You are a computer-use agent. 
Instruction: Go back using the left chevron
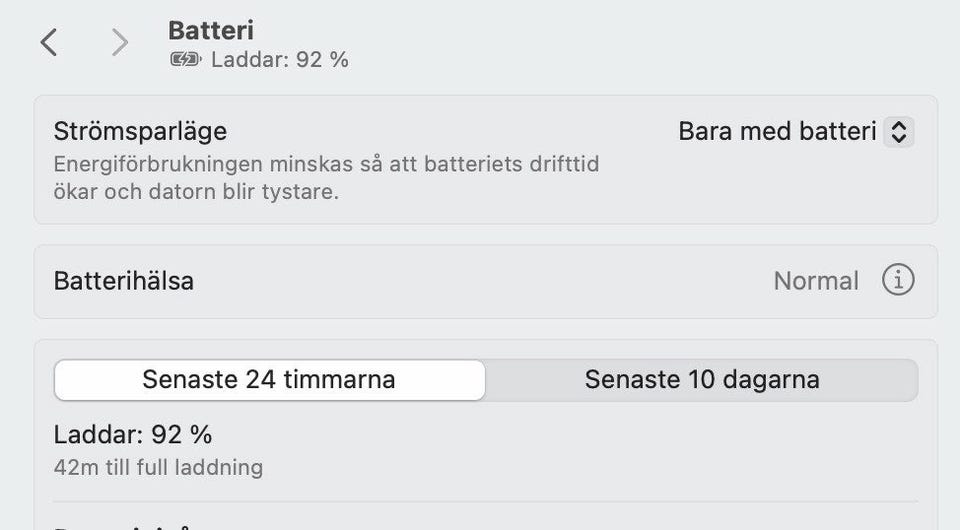coord(48,42)
